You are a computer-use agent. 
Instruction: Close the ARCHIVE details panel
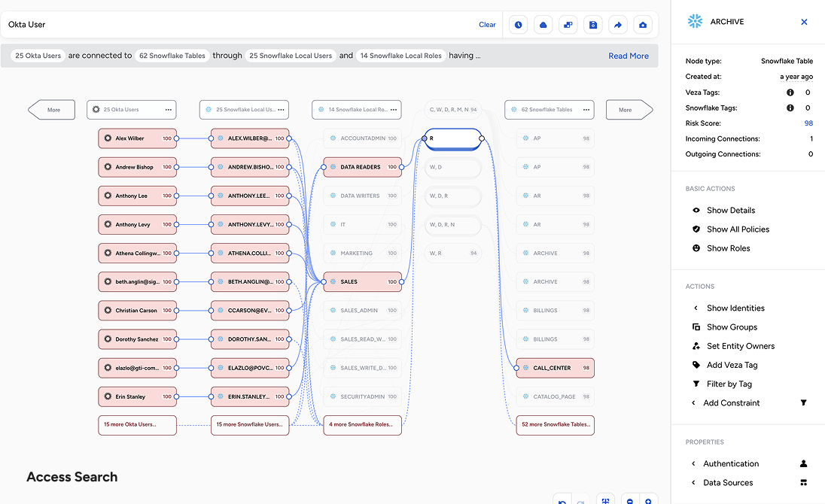(x=804, y=22)
